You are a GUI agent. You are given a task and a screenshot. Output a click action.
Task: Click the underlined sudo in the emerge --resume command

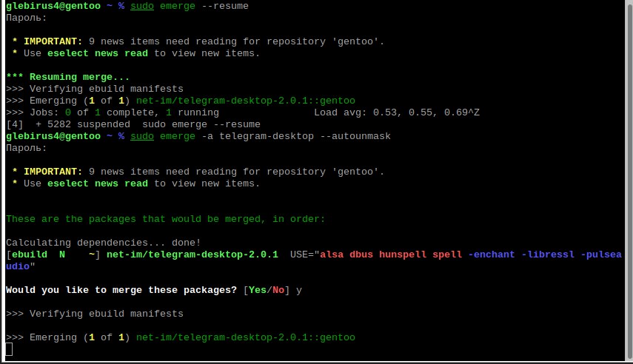142,6
